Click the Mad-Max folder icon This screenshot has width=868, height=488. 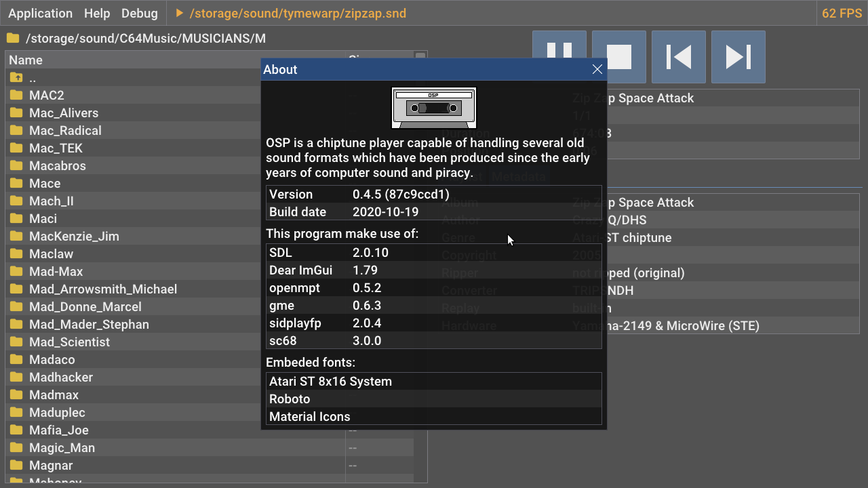point(16,272)
